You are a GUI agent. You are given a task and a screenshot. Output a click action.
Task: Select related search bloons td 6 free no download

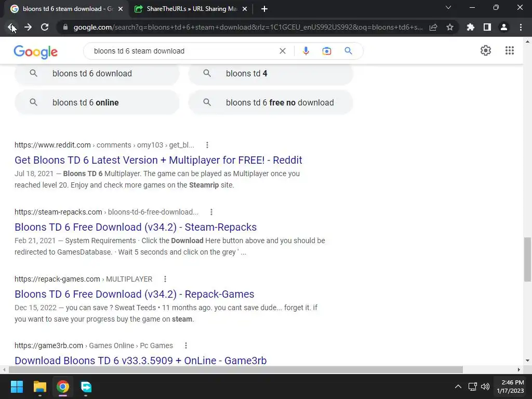click(270, 102)
